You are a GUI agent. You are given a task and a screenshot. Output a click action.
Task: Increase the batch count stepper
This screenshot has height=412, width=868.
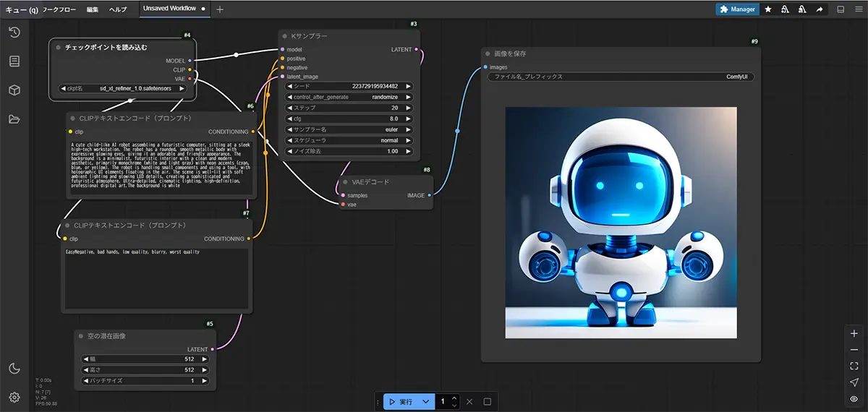454,398
